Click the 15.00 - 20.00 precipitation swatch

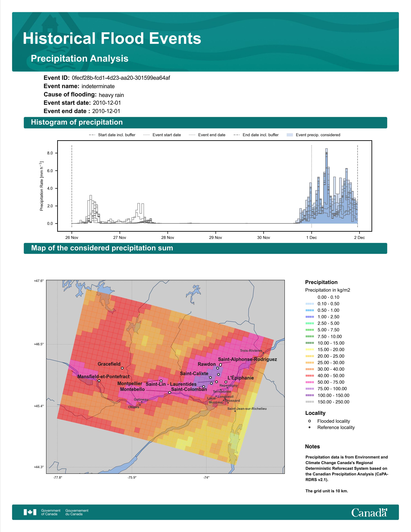pos(309,350)
